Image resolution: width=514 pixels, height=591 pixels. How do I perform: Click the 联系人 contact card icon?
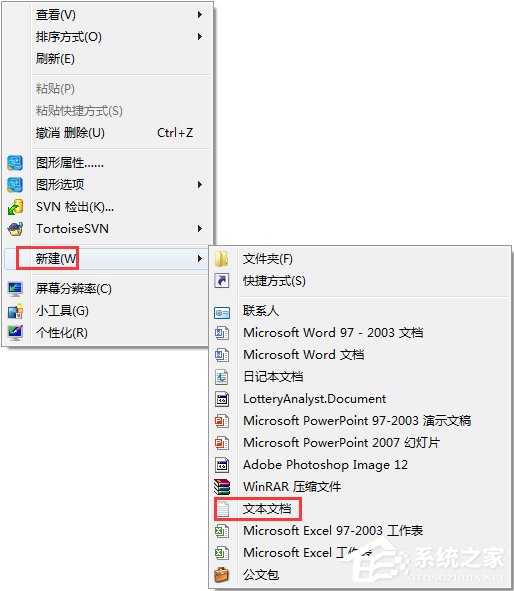pos(222,312)
